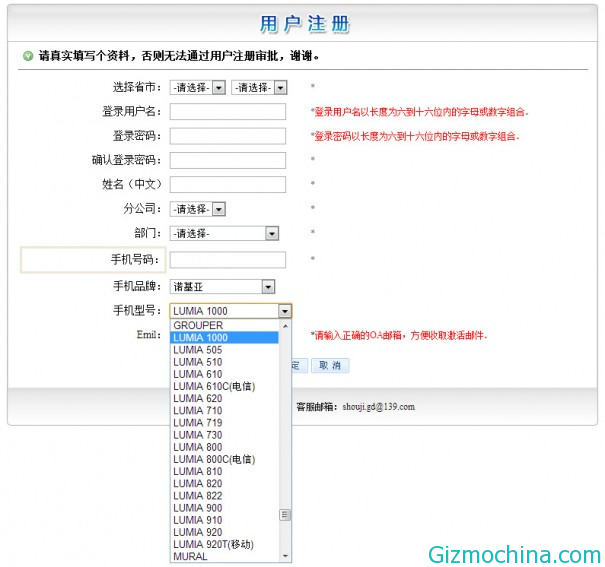Collapse the 手机型号 dropdown arrow
This screenshot has width=605, height=567.
tap(285, 311)
